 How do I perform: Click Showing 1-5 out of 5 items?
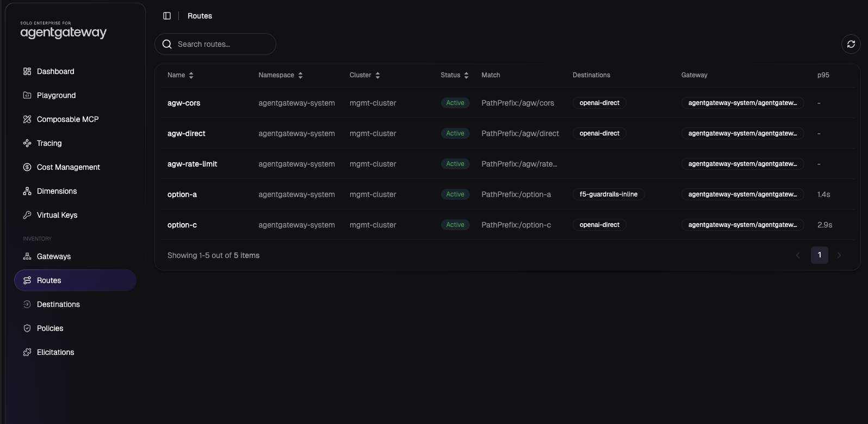pyautogui.click(x=213, y=255)
